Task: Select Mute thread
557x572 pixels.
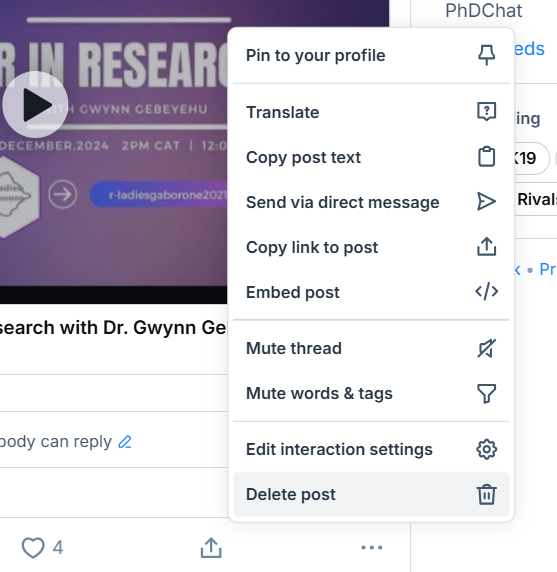Action: click(371, 348)
